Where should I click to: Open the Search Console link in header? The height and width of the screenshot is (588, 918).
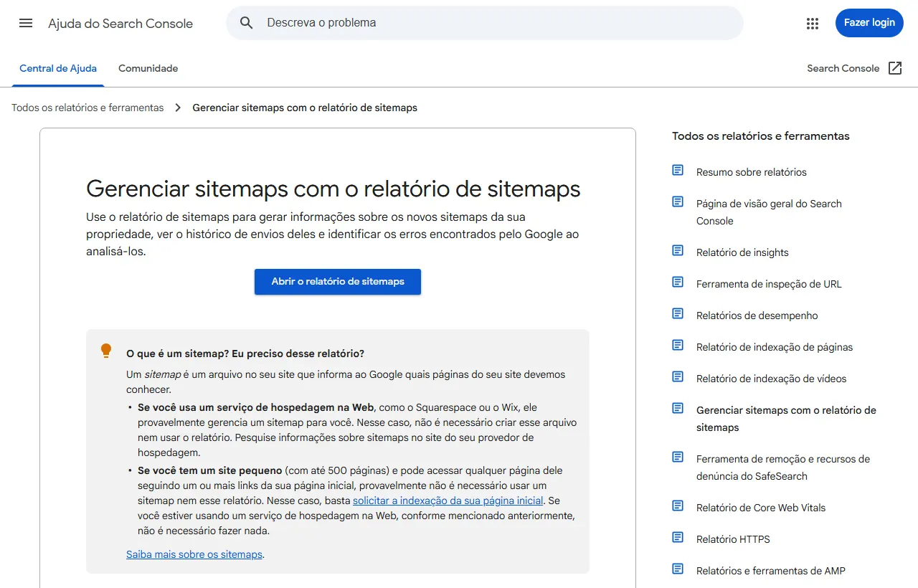843,69
